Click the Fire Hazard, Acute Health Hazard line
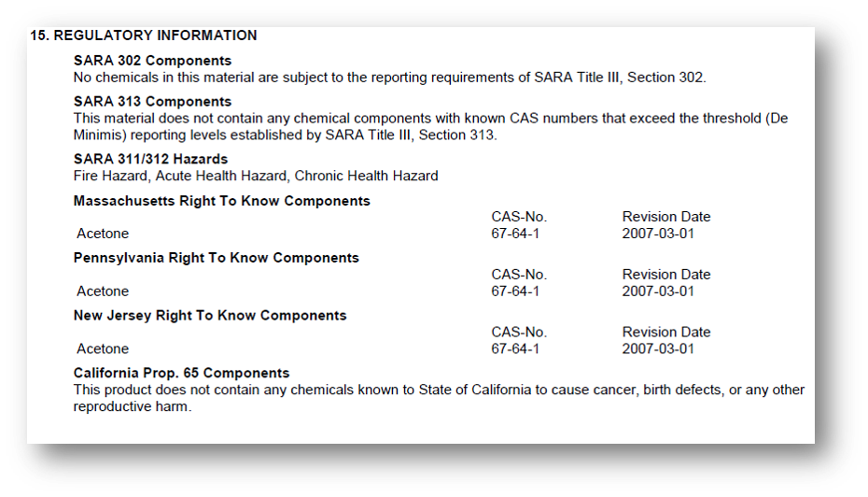868x497 pixels. (255, 176)
